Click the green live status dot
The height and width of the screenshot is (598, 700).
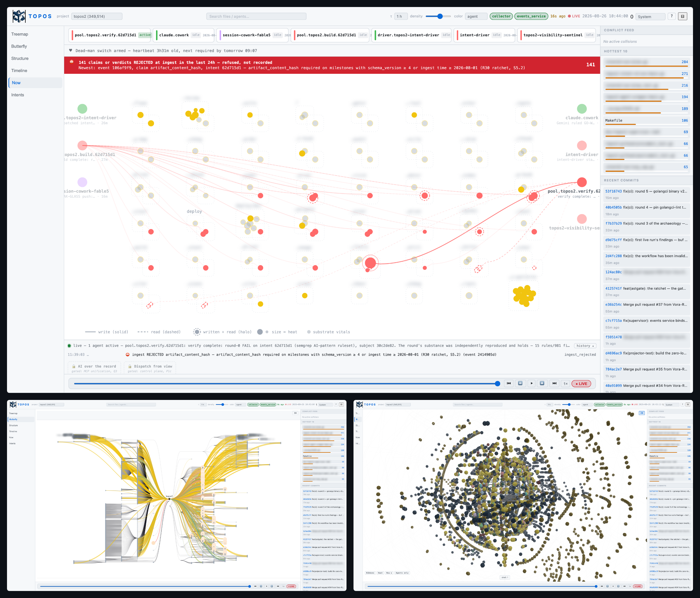[x=69, y=346]
